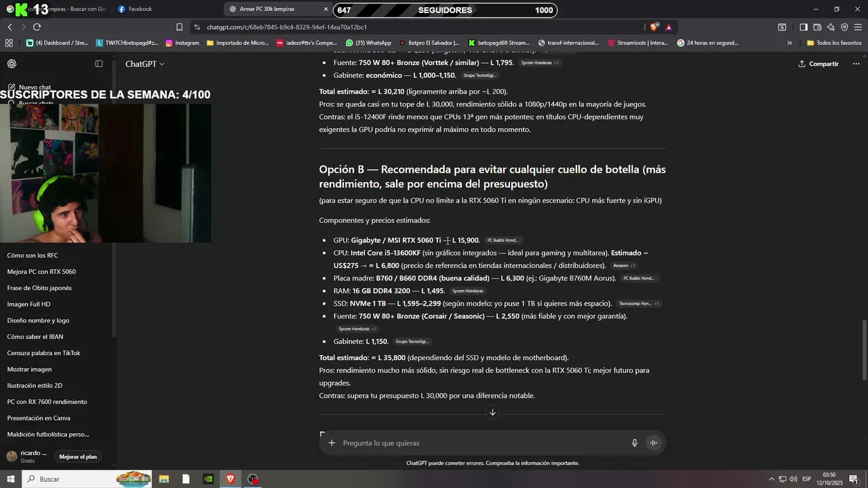
Task: Click the bookmark page icon beside the address bar
Action: tap(179, 27)
